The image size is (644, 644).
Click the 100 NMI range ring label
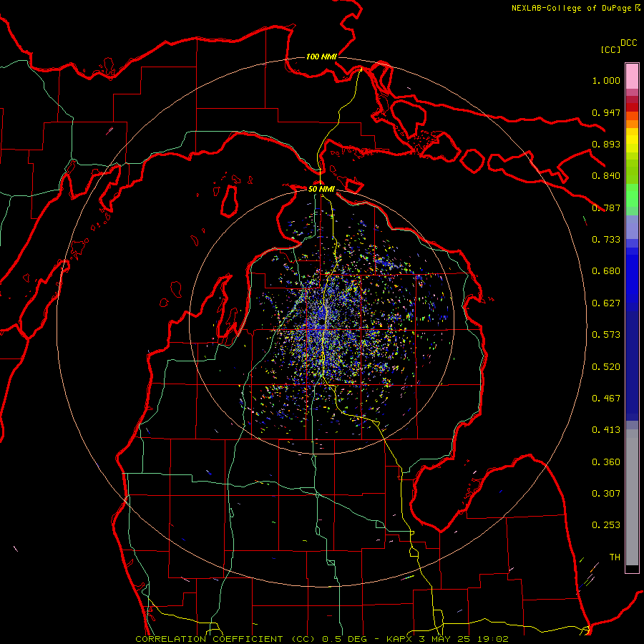(x=321, y=57)
